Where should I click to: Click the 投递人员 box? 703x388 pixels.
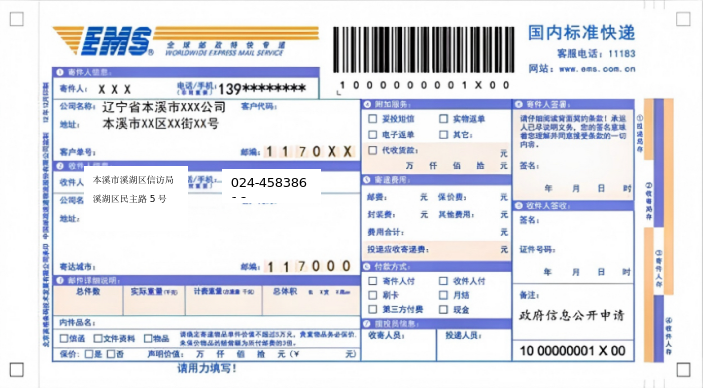(474, 344)
